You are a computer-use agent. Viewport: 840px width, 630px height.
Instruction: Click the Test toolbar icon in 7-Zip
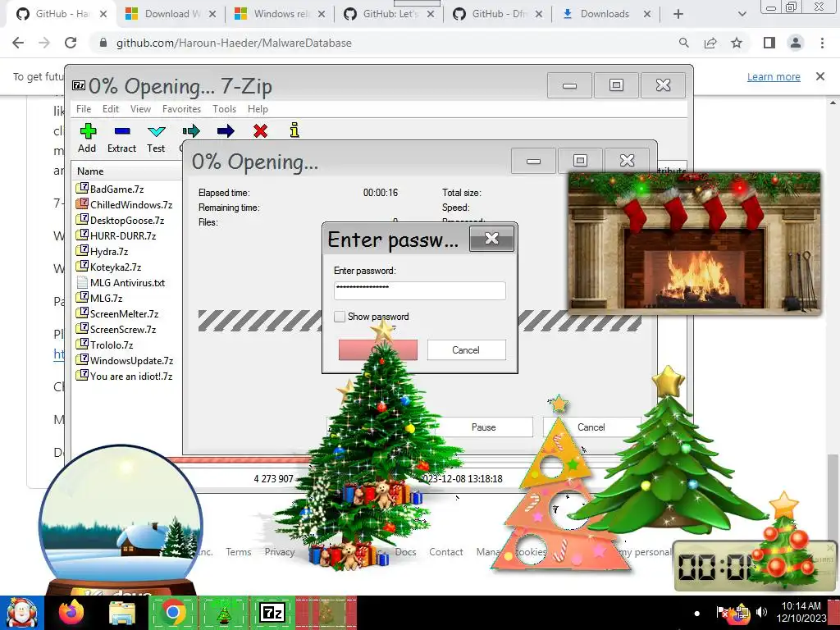point(157,131)
